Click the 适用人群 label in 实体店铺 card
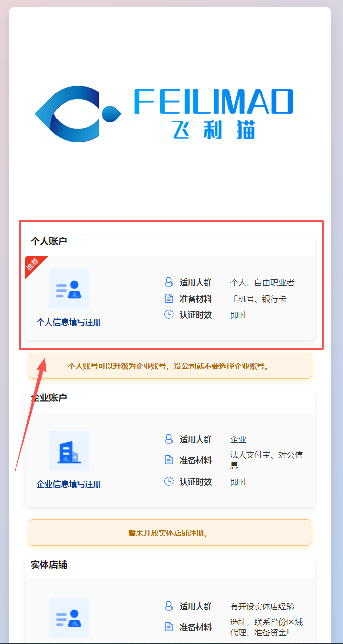The image size is (343, 644). pyautogui.click(x=196, y=606)
